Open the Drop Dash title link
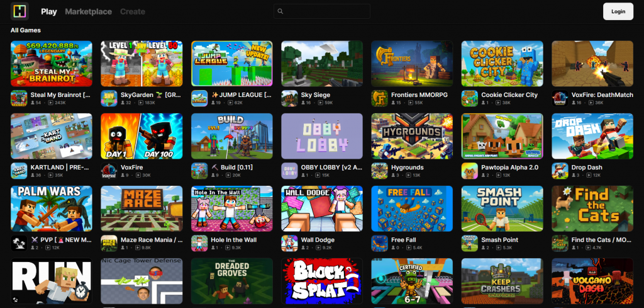 point(587,168)
